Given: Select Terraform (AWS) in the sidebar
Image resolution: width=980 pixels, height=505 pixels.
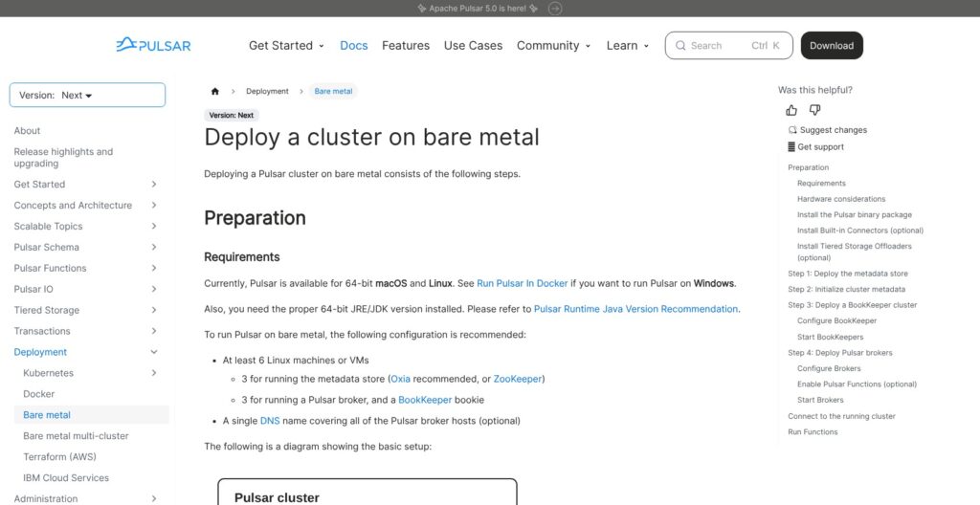Looking at the screenshot, I should [59, 457].
